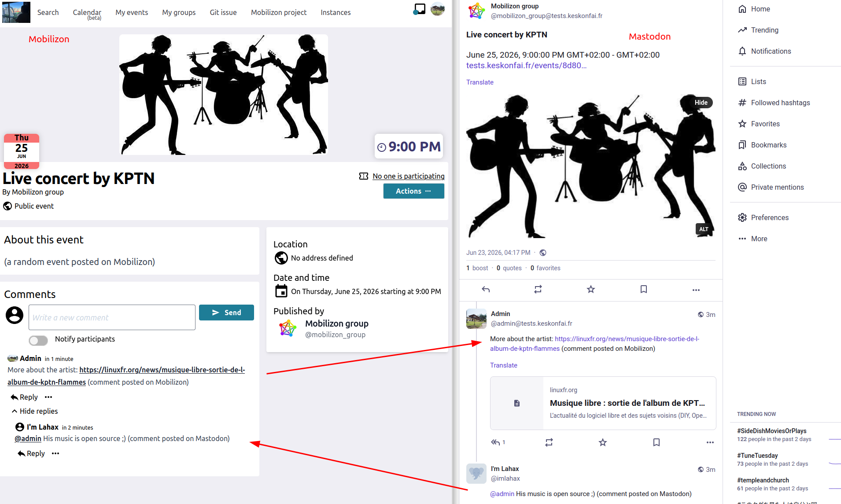
Task: Hide the Mastodon concert image
Action: pos(701,103)
